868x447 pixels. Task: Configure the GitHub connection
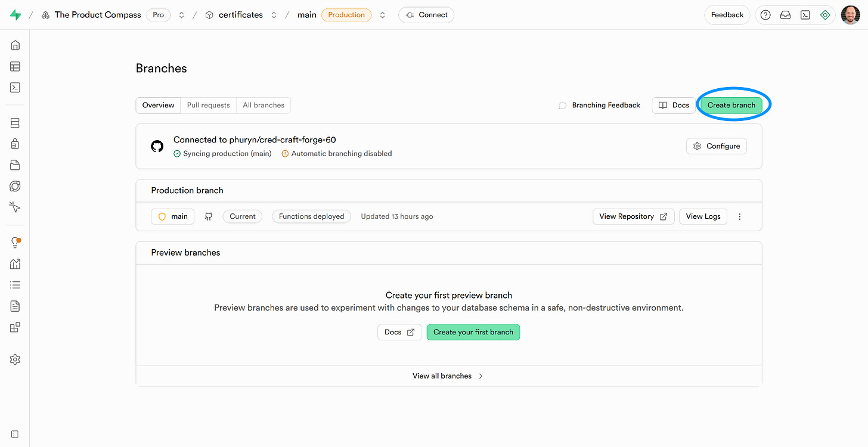point(716,145)
